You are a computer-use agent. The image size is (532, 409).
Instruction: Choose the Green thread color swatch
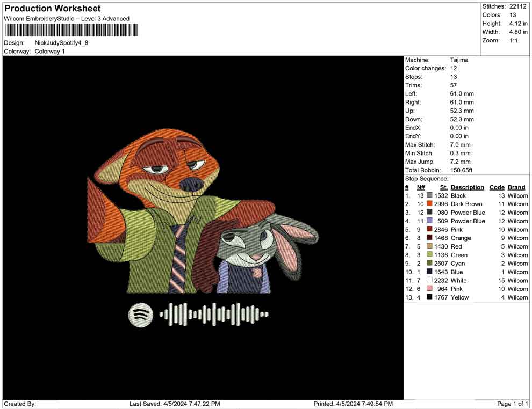[429, 255]
